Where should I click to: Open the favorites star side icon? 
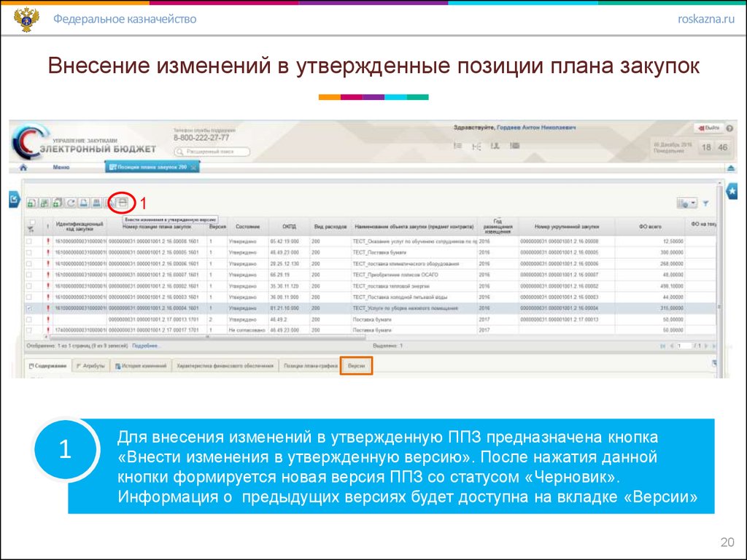(x=732, y=192)
